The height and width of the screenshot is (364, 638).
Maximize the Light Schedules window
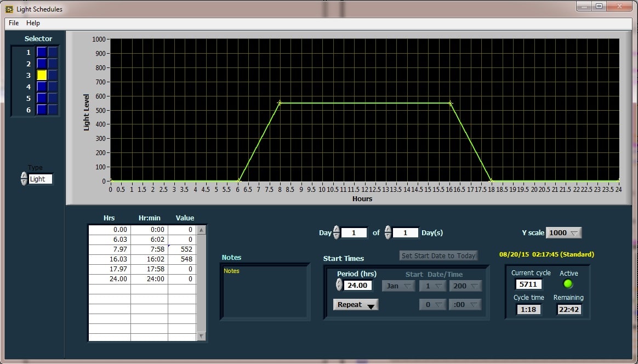click(x=599, y=6)
